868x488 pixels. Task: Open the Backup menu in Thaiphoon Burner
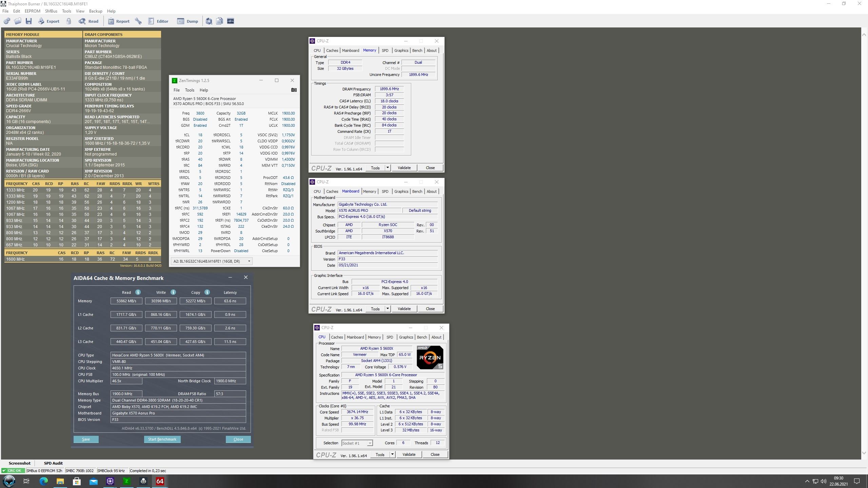[96, 11]
